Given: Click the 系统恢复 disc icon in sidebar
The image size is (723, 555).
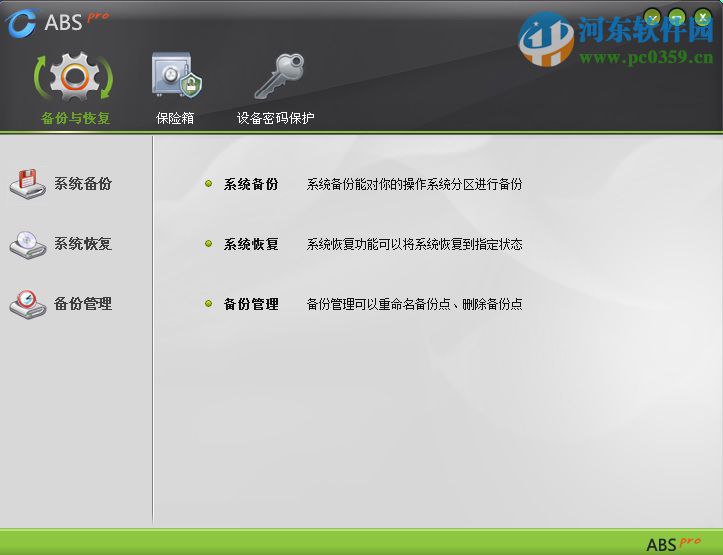Looking at the screenshot, I should tap(28, 244).
